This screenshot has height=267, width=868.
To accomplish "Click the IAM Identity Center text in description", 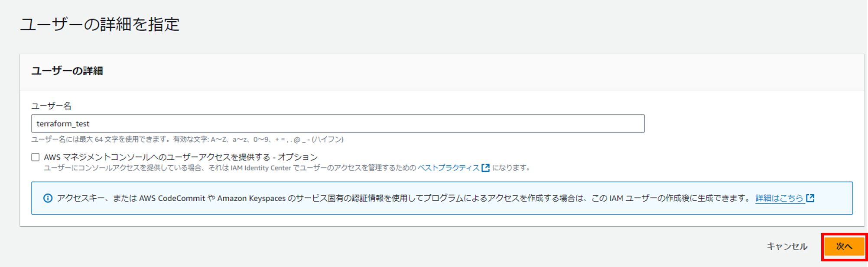I will pos(260,168).
